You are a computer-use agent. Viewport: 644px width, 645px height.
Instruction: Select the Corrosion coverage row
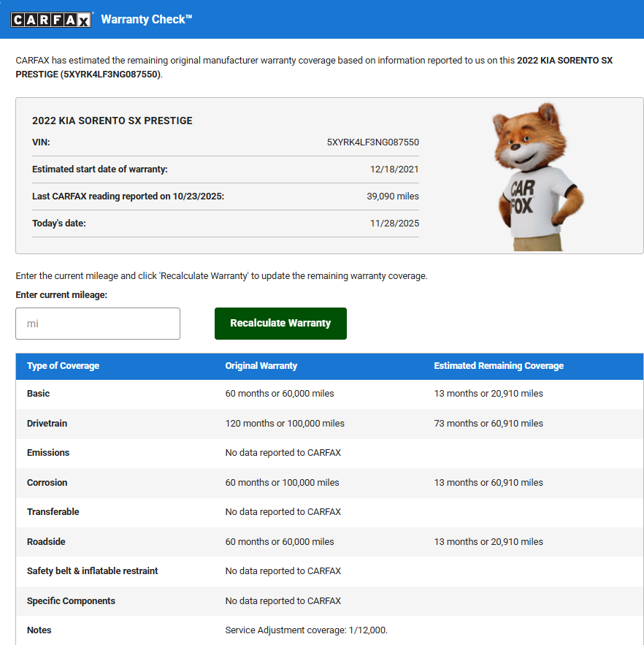click(329, 483)
